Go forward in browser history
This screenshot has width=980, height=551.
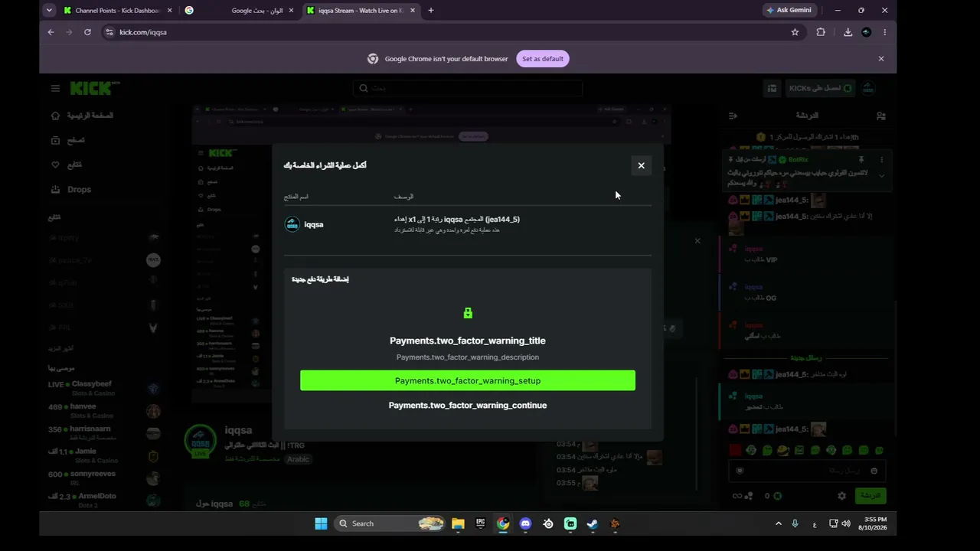(69, 32)
